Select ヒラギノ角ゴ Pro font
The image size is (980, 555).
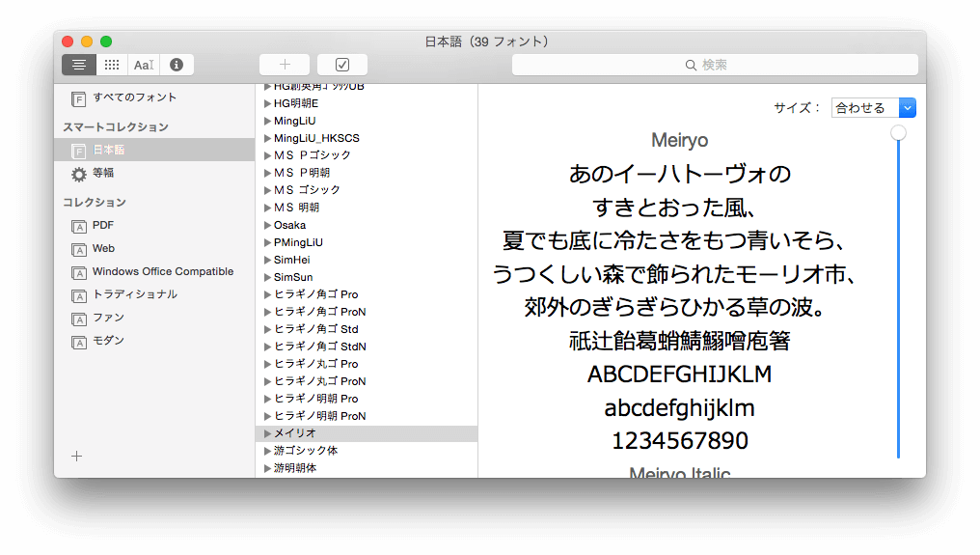coord(367,294)
